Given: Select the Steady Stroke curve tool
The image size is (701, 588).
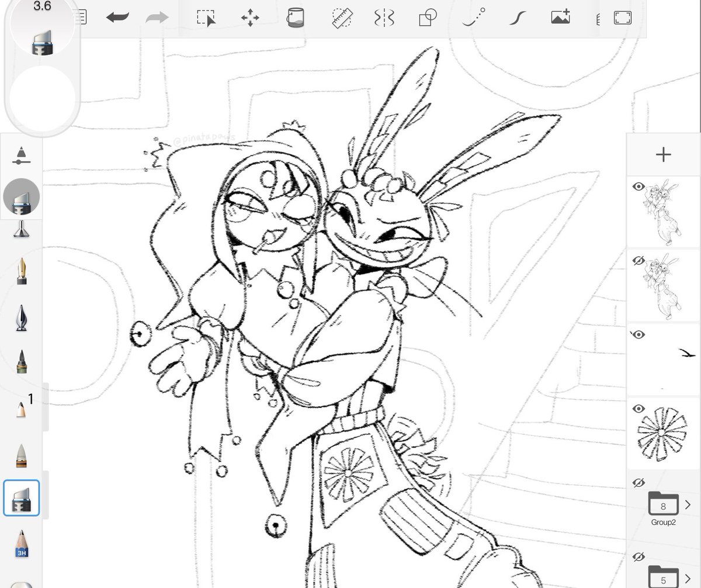Looking at the screenshot, I should pyautogui.click(x=516, y=18).
